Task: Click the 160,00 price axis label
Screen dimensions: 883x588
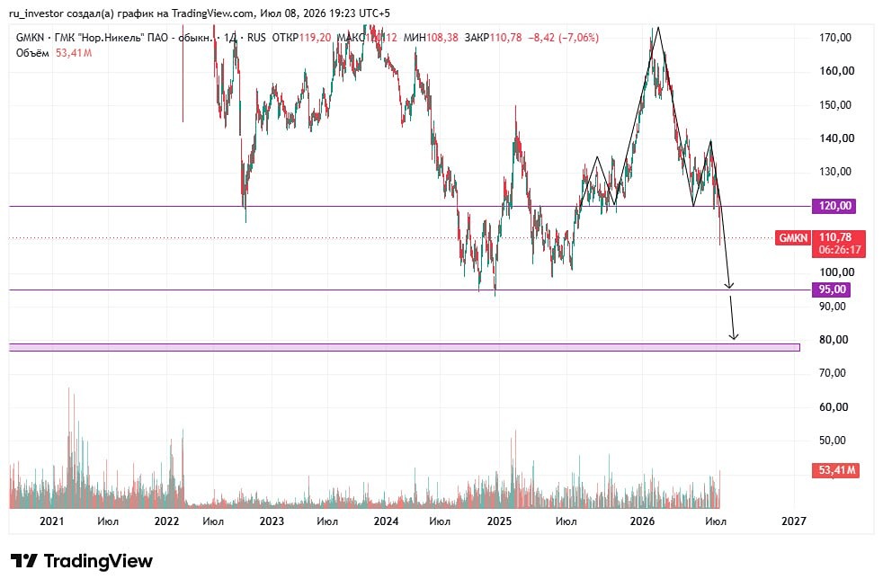Action: (837, 71)
